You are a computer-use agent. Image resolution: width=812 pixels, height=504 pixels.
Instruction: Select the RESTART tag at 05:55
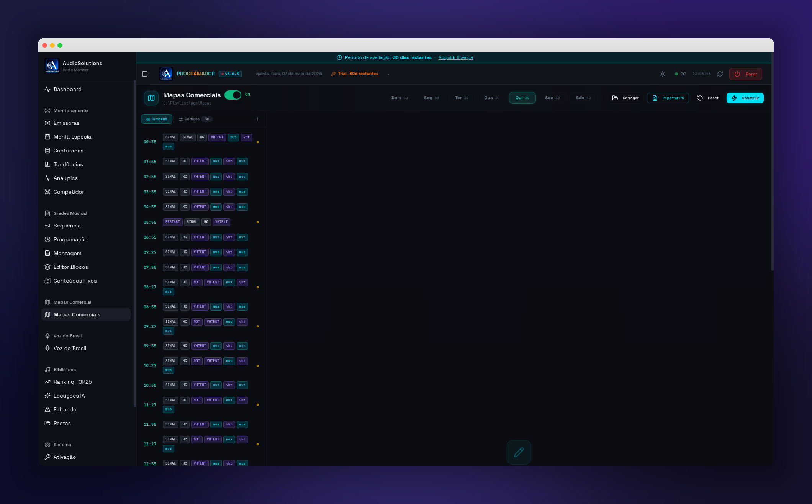tap(172, 222)
